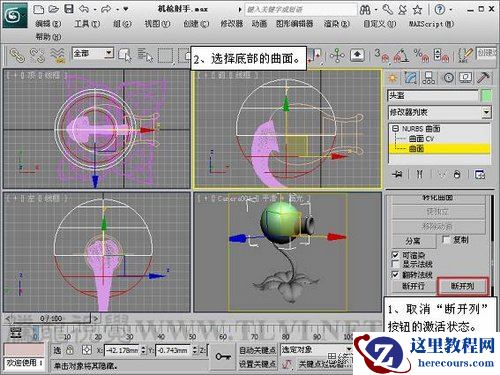
Task: Toggle the 可渲染 checkbox
Action: [395, 255]
